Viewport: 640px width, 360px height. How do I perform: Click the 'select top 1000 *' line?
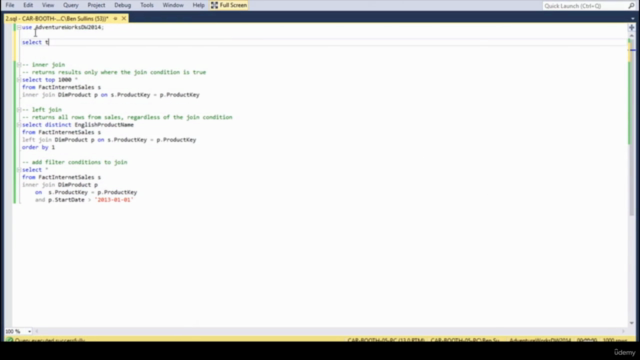click(50, 80)
